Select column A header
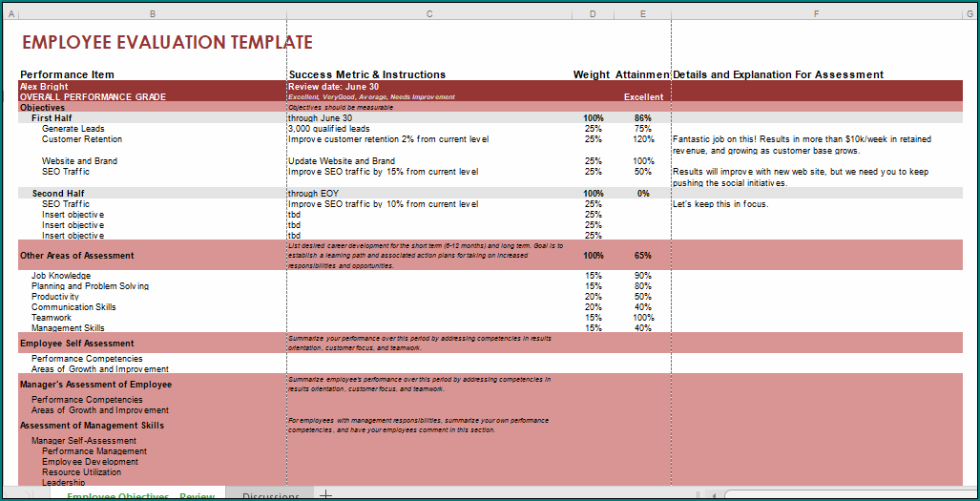This screenshot has height=501, width=980. pos(11,13)
